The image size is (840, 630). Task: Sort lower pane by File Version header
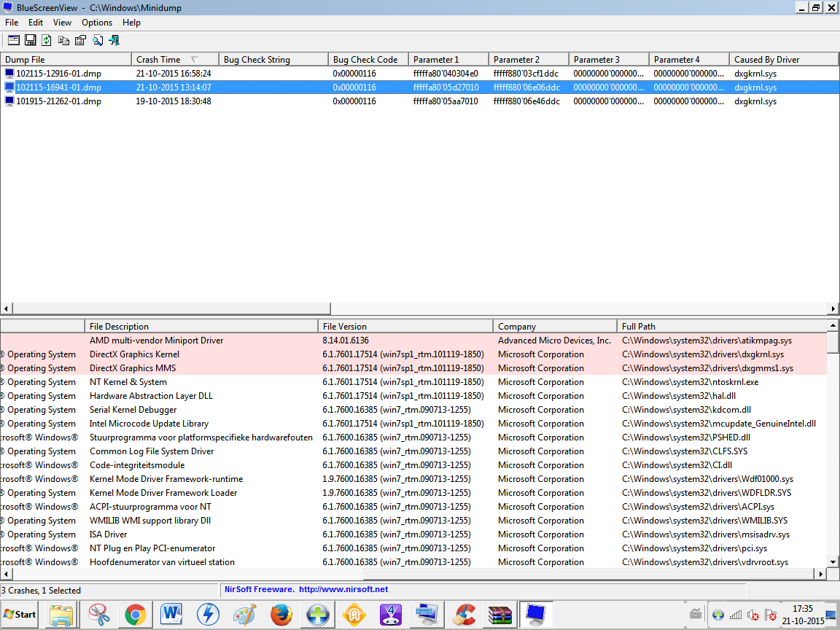[x=405, y=326]
